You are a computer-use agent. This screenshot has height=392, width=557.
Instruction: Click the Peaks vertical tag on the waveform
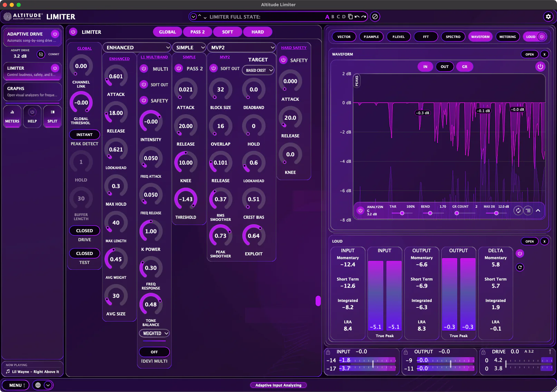pos(357,81)
